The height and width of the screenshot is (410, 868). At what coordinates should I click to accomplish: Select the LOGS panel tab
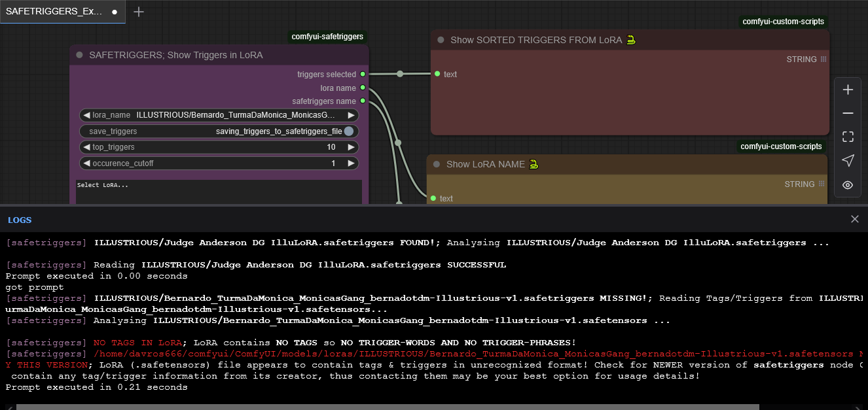point(20,220)
